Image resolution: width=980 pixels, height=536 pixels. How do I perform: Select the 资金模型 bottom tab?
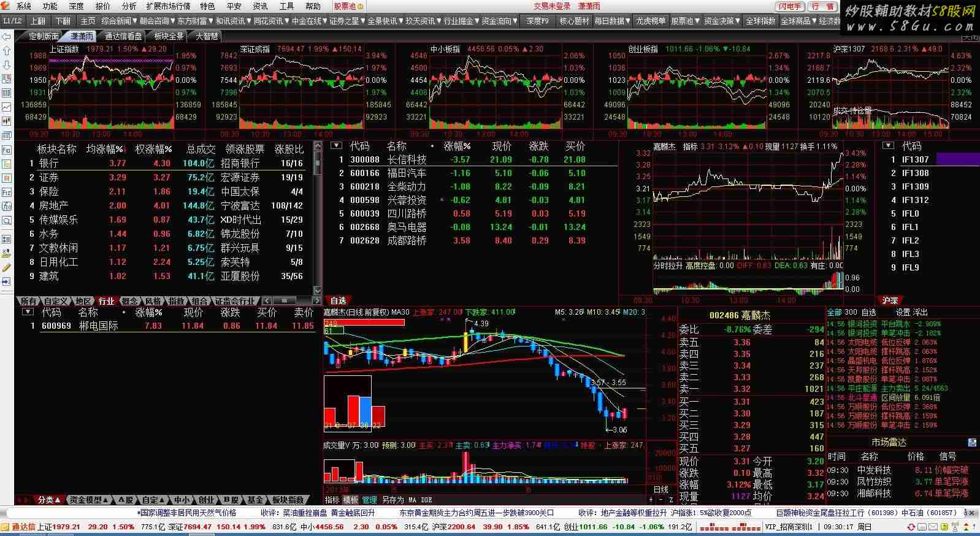[88, 500]
